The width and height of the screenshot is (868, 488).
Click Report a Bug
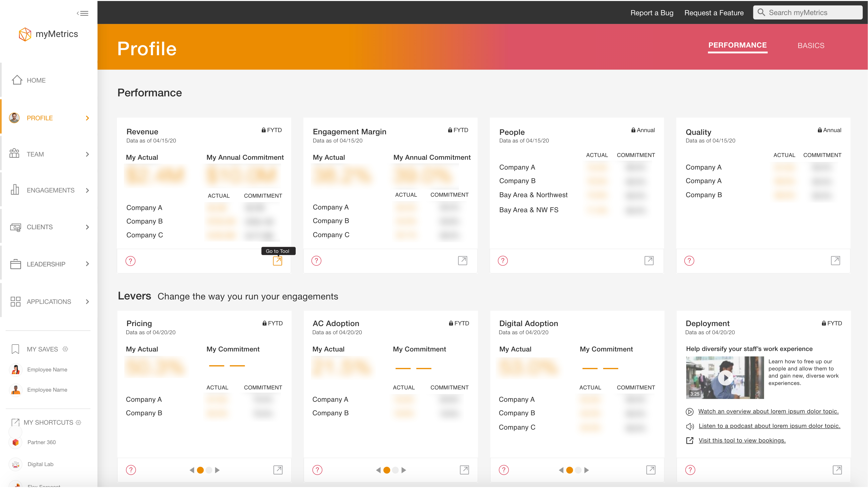(652, 13)
